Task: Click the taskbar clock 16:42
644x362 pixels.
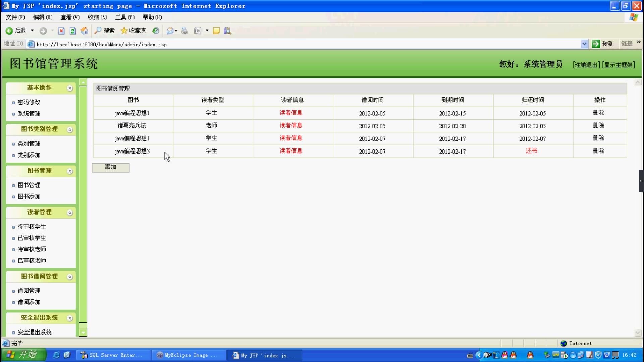Action: click(629, 355)
